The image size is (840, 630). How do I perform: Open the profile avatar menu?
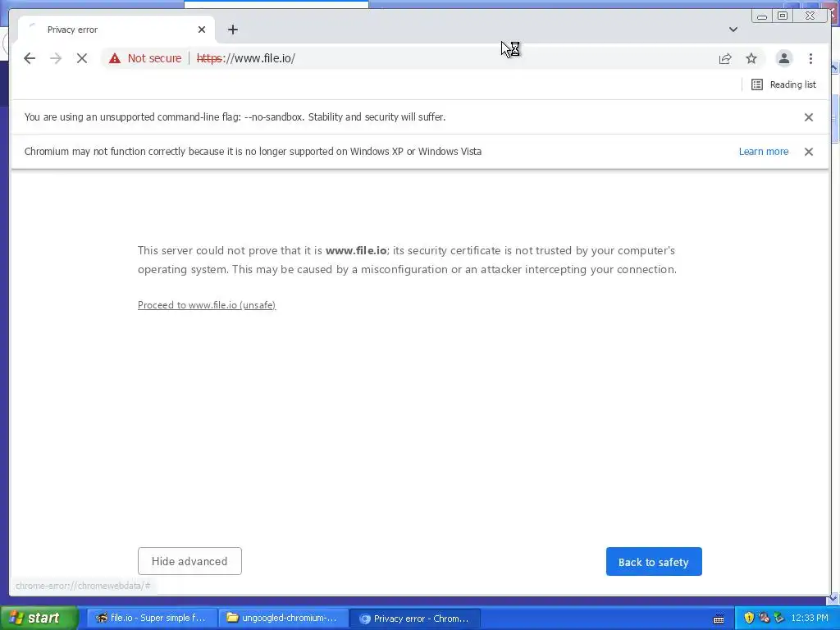(x=783, y=58)
